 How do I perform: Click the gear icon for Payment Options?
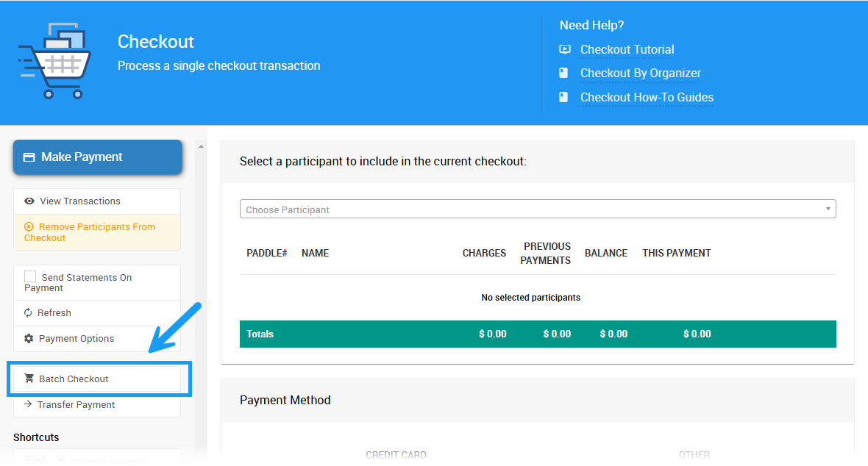point(29,339)
